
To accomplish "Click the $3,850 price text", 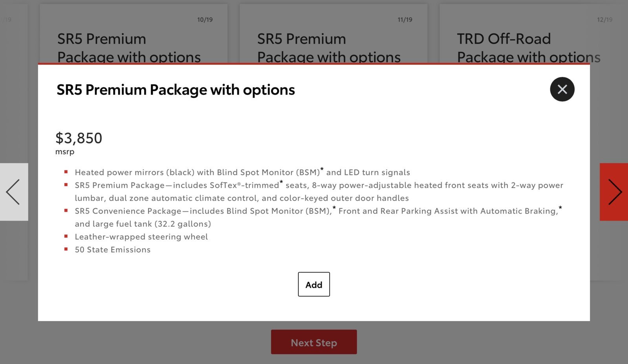I will click(79, 138).
